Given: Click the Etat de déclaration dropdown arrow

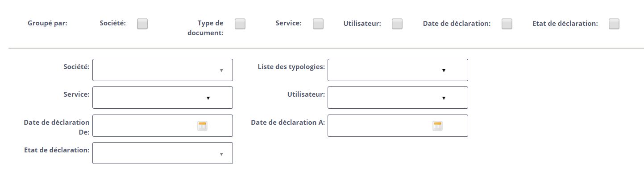Looking at the screenshot, I should pos(221,154).
